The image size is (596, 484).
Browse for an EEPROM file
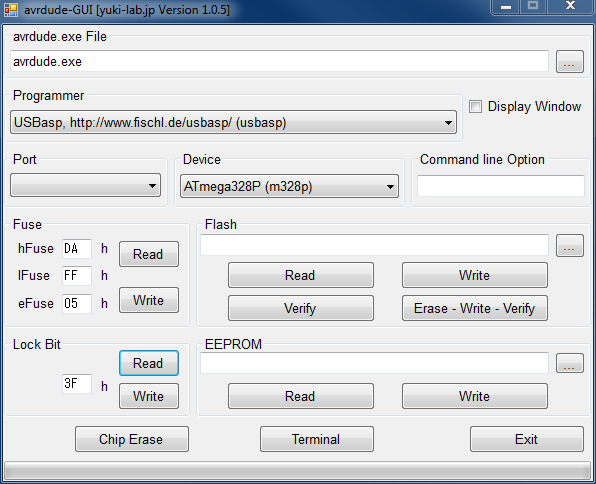tap(569, 363)
